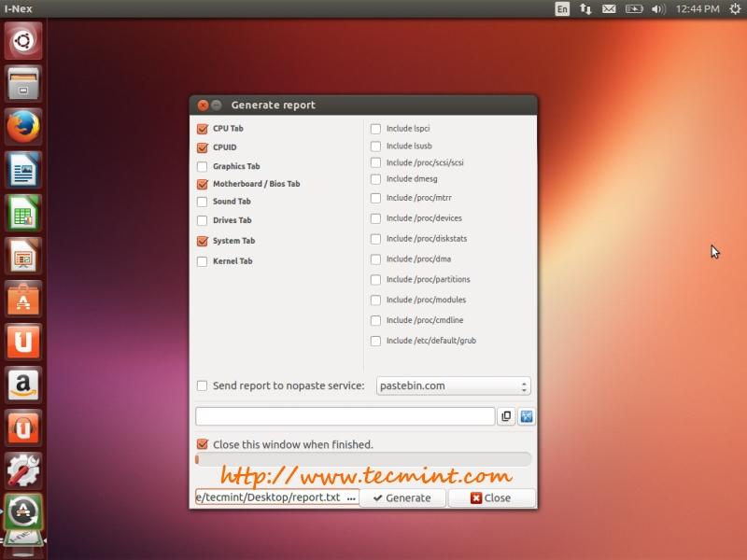Open the network connection indicator

585,9
